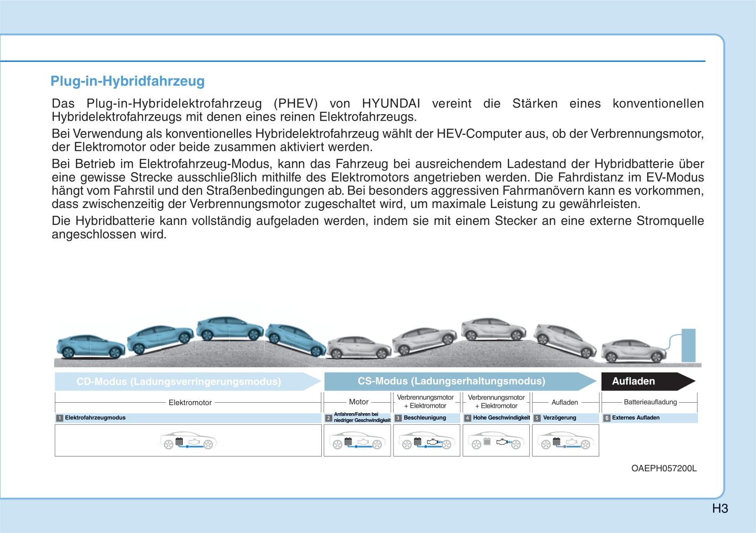
Task: Select the drivetrain diagram below Hohe Geschwindigkeit
Action: (x=496, y=441)
